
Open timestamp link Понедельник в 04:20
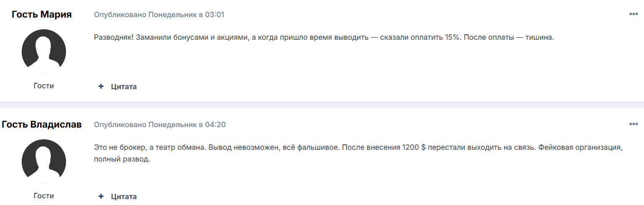187,125
